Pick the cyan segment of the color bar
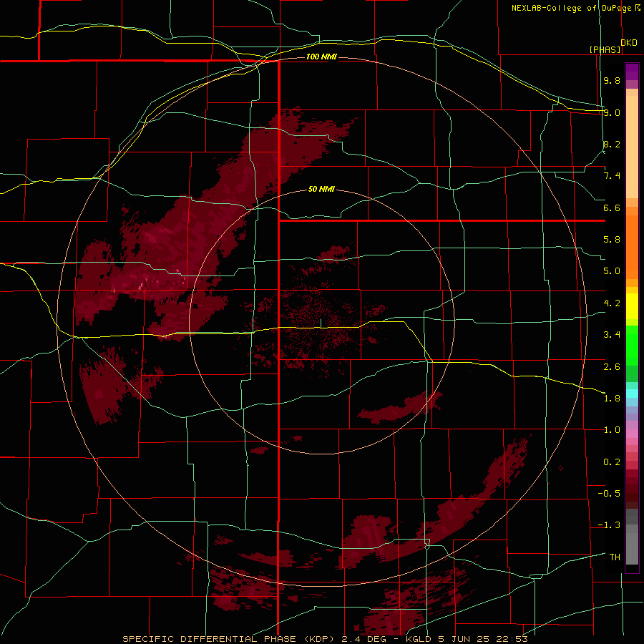This screenshot has height=644, width=644. click(632, 393)
